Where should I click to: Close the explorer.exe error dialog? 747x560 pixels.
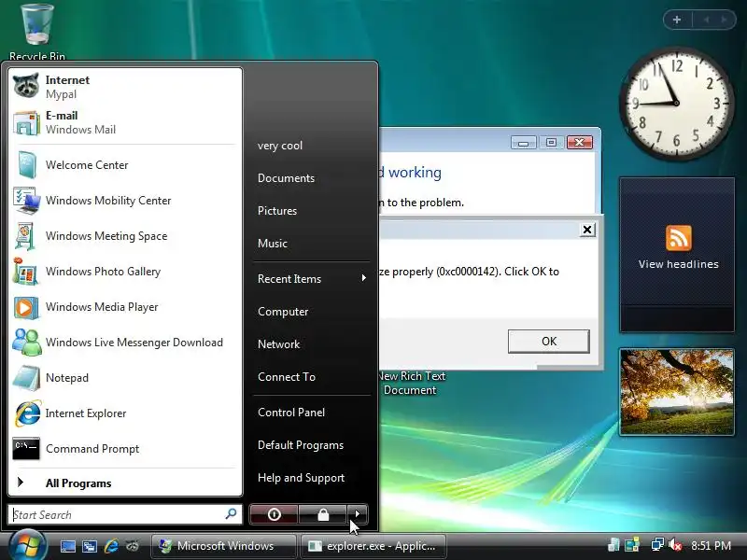point(587,230)
